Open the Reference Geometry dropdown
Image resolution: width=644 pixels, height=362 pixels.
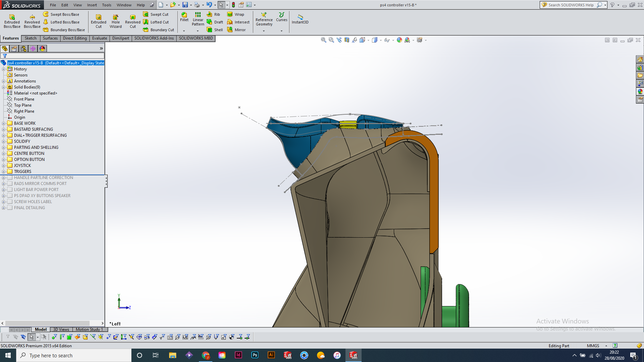[x=264, y=31]
